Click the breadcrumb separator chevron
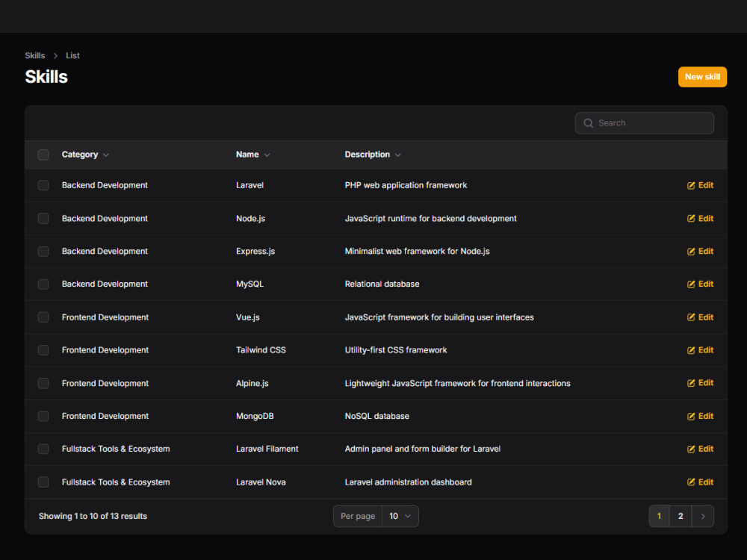 tap(55, 56)
